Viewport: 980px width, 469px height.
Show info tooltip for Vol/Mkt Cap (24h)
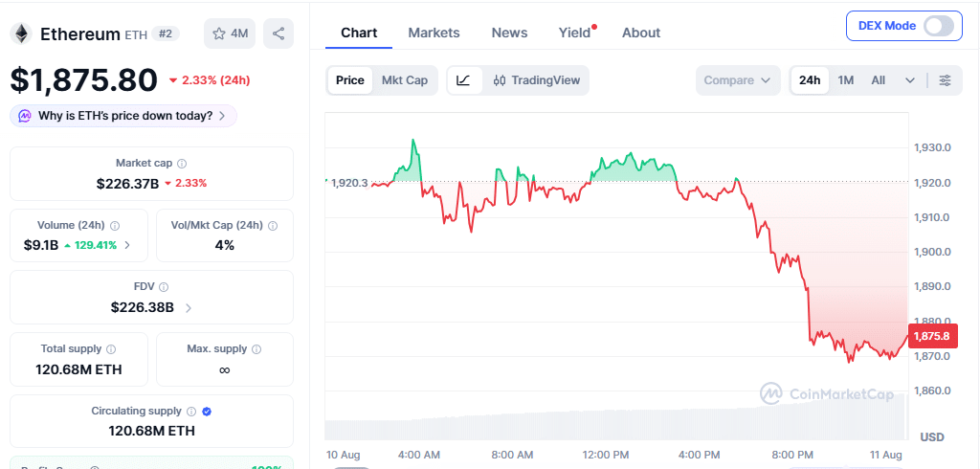pos(273,226)
